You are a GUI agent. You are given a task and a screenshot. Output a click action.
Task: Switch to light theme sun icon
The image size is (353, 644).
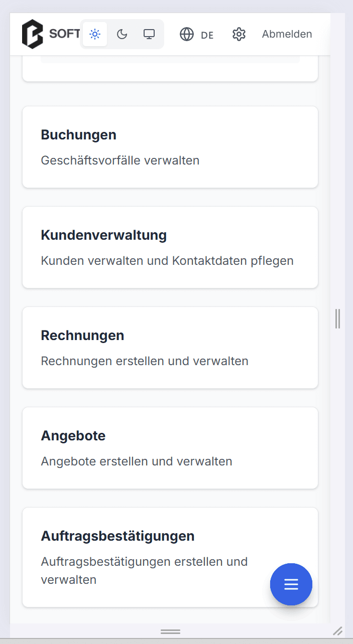click(95, 34)
